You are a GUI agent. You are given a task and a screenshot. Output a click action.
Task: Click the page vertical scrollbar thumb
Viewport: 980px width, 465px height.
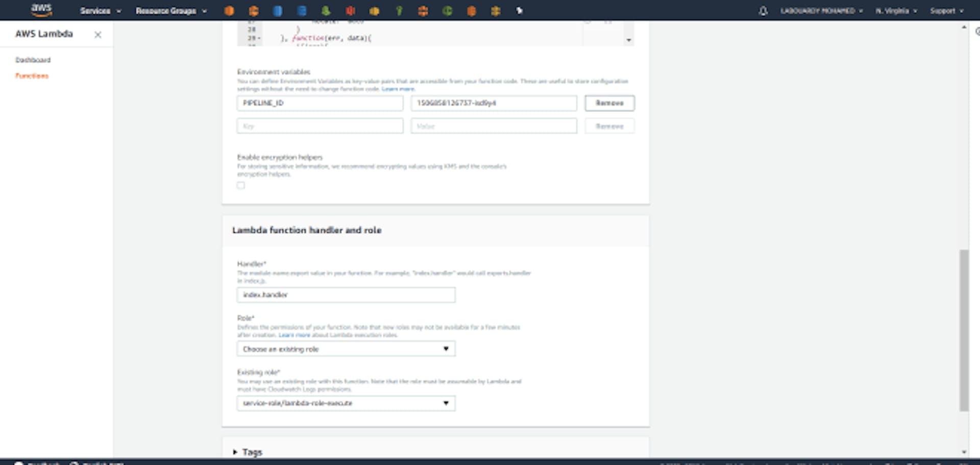[964, 330]
